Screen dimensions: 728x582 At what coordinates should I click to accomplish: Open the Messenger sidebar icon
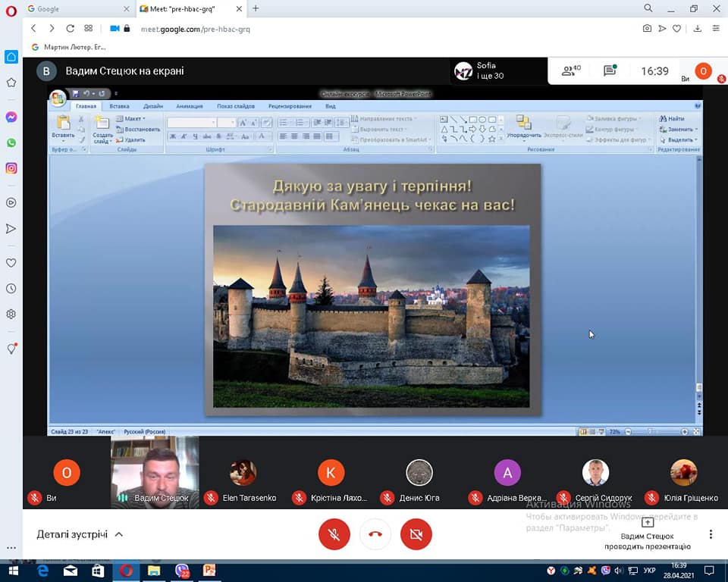click(11, 117)
